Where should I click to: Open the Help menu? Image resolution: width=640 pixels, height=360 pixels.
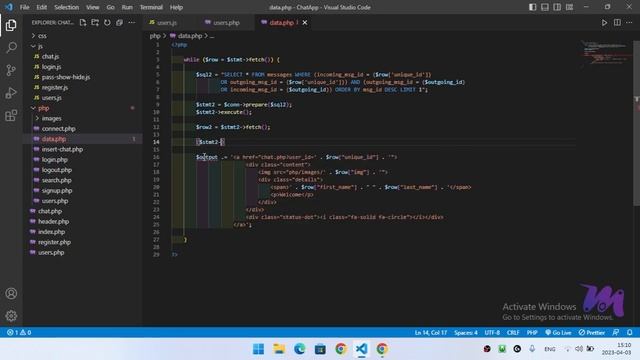pos(176,7)
